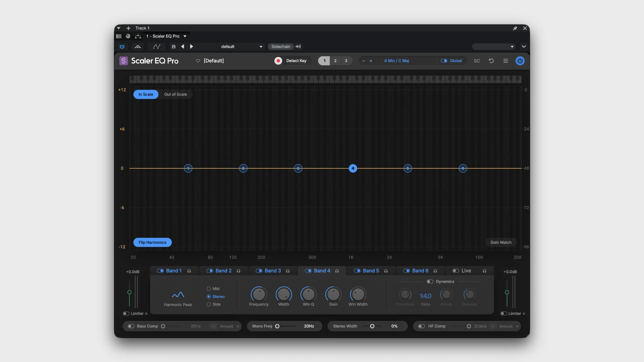Select slot 2 in header
Screen dimensions: 644x362
pyautogui.click(x=335, y=61)
